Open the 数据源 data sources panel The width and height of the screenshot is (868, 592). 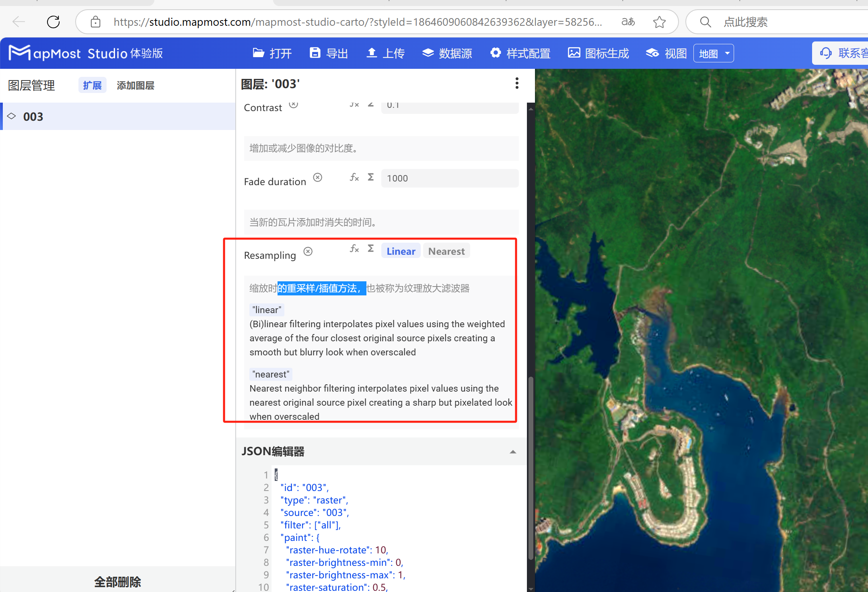pos(447,53)
